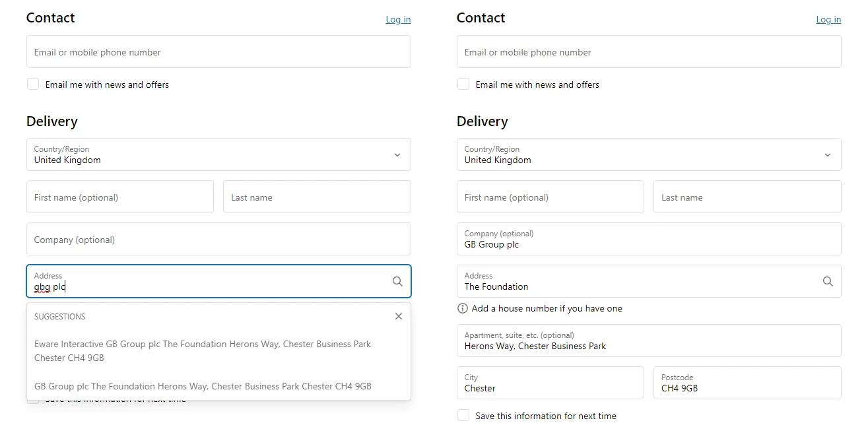Focus the left email or phone field

pos(218,52)
